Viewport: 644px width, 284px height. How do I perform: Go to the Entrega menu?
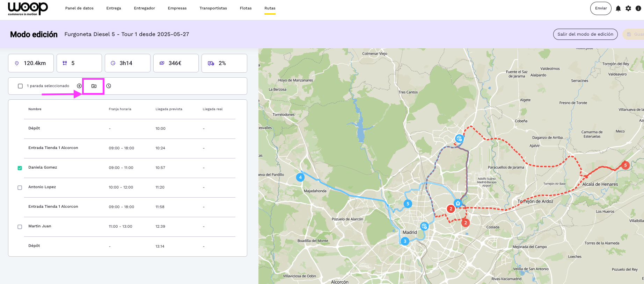pyautogui.click(x=114, y=8)
